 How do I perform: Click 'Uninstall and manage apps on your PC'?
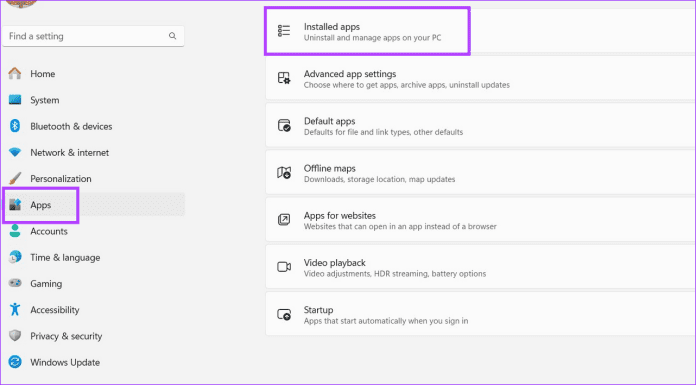[x=372, y=38]
